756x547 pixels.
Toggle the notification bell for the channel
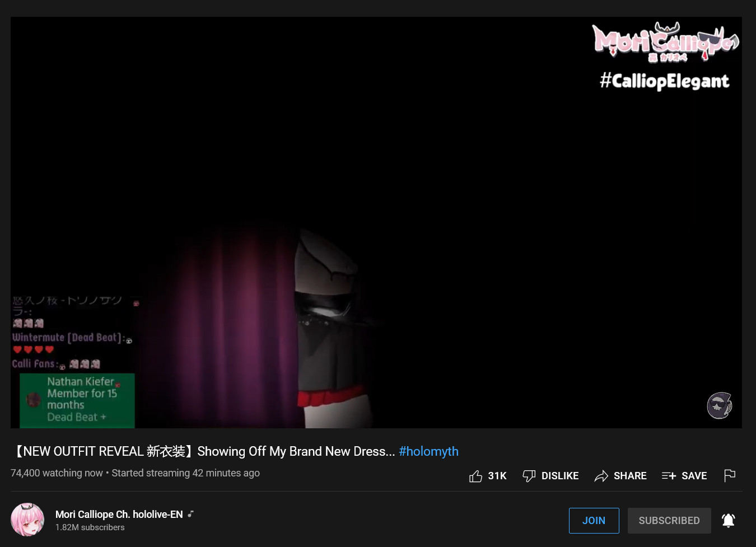[728, 521]
